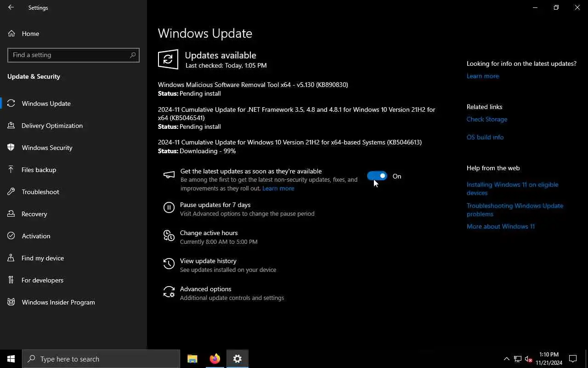
Task: Open Firefox from the taskbar
Action: click(x=215, y=359)
